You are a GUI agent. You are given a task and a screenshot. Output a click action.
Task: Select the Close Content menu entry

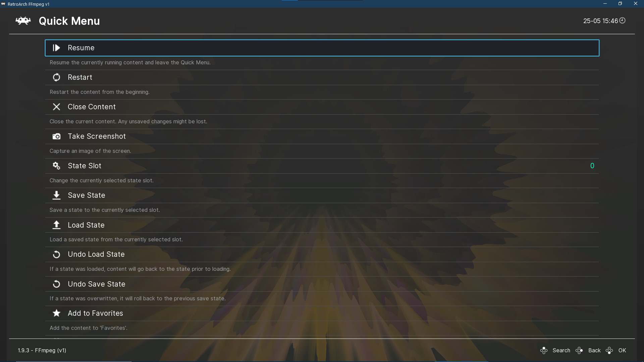(x=92, y=107)
